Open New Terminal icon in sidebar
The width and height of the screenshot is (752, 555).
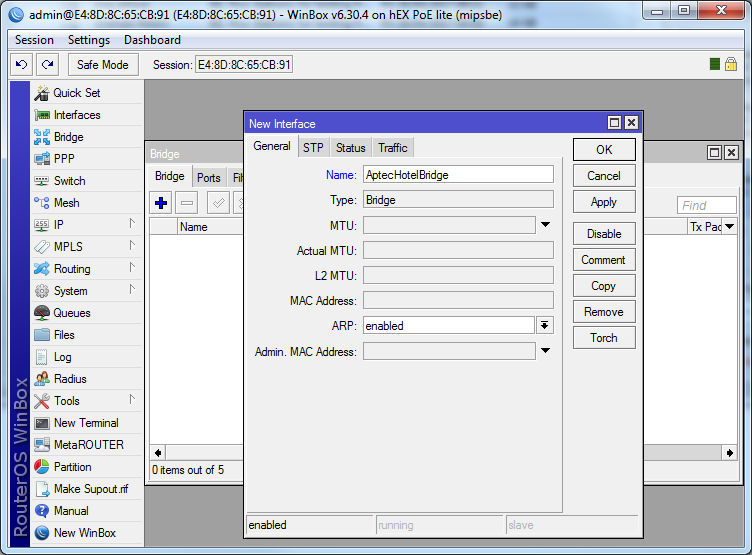42,423
